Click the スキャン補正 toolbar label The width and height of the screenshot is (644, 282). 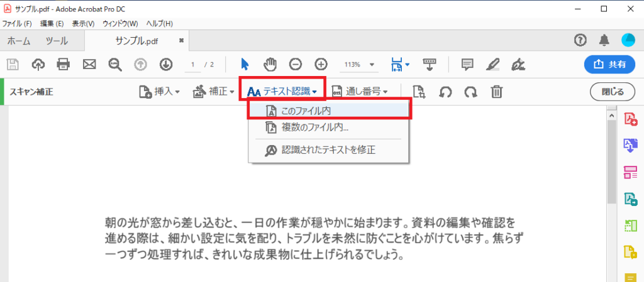(x=31, y=92)
